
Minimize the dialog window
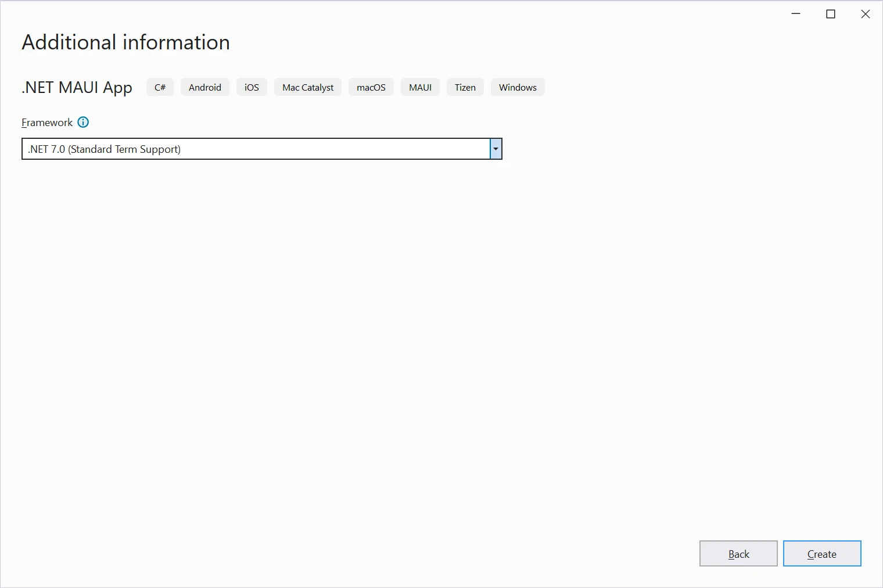(796, 14)
